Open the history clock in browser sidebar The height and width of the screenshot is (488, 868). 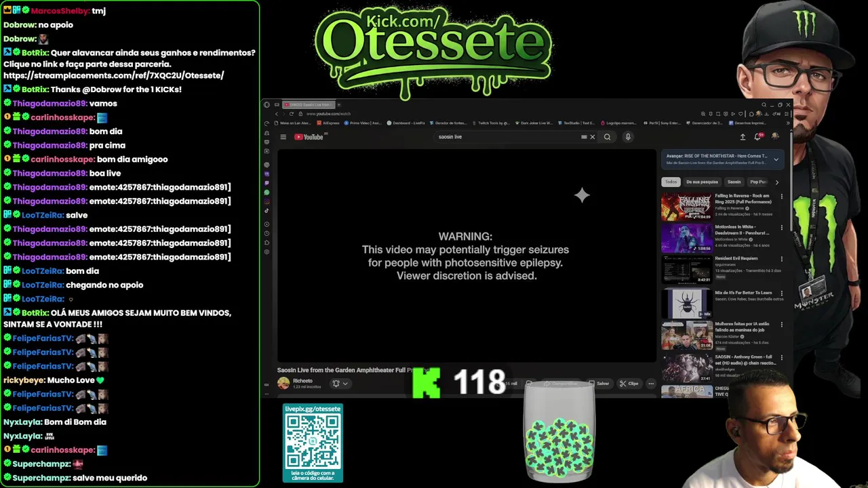tap(267, 233)
